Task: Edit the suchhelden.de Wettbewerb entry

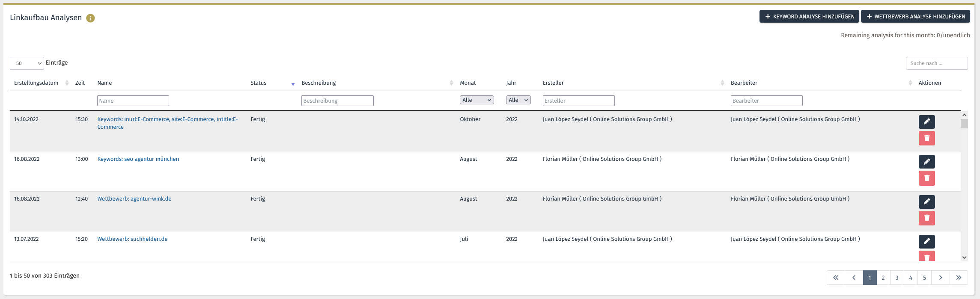Action: click(926, 242)
